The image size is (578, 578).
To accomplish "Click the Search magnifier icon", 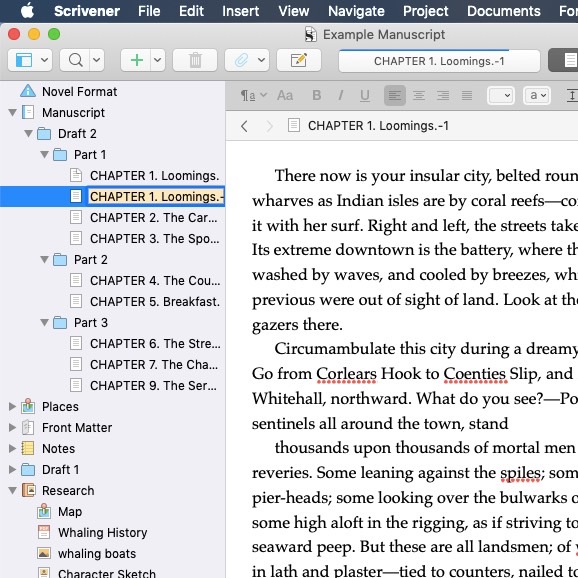I will pyautogui.click(x=76, y=60).
